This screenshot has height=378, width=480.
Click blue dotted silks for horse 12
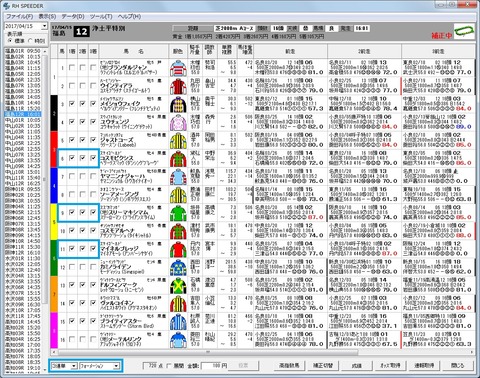tap(178, 267)
